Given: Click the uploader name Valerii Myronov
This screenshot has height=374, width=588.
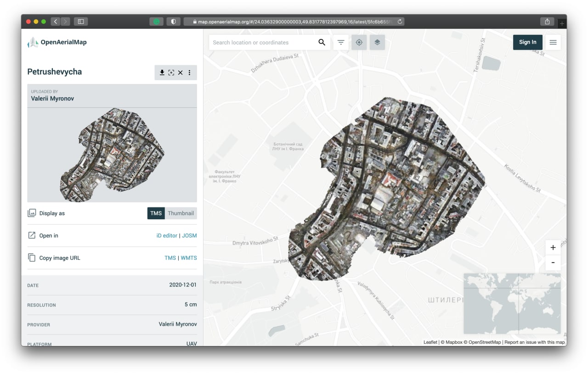Looking at the screenshot, I should 52,99.
